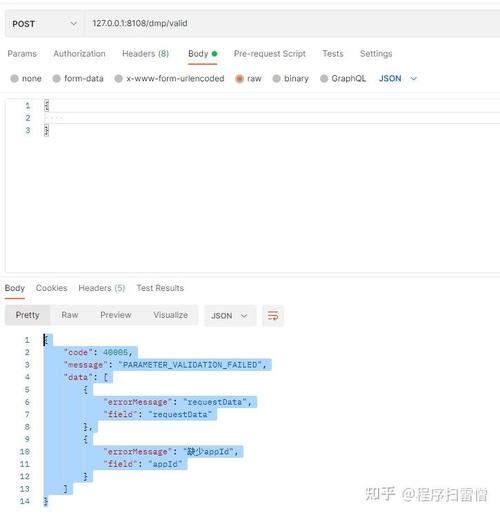Click the "data": [ line in response
The height and width of the screenshot is (515, 500).
click(86, 377)
